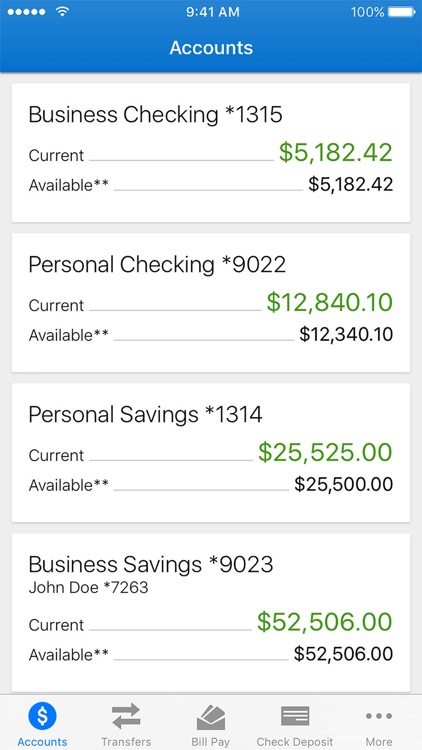
Task: Tap the battery indicator in status bar
Action: tap(401, 12)
